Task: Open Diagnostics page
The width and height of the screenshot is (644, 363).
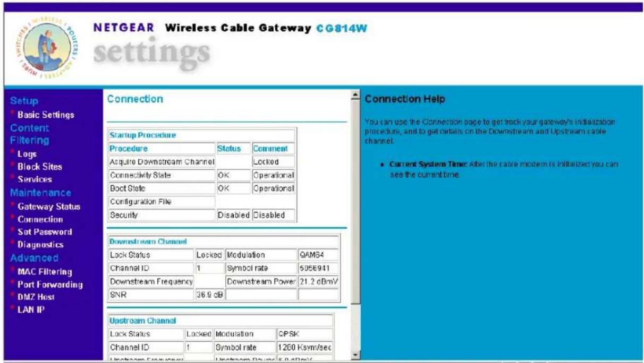Action: (x=40, y=245)
